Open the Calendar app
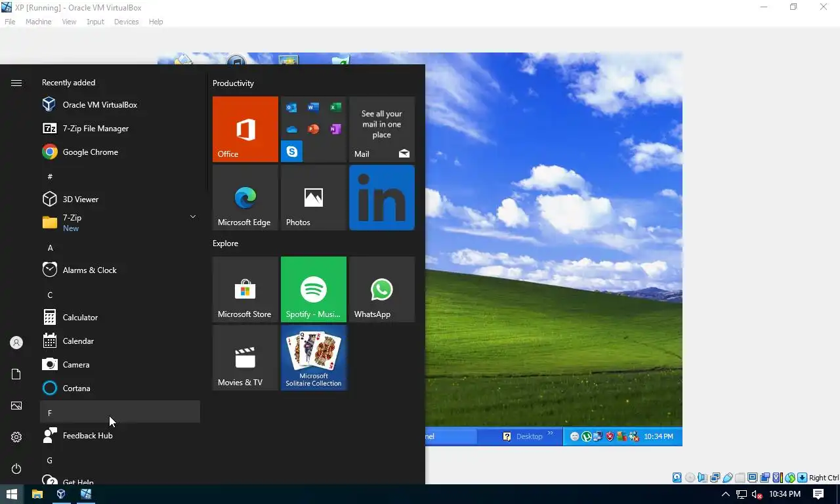The width and height of the screenshot is (840, 504). (120, 341)
